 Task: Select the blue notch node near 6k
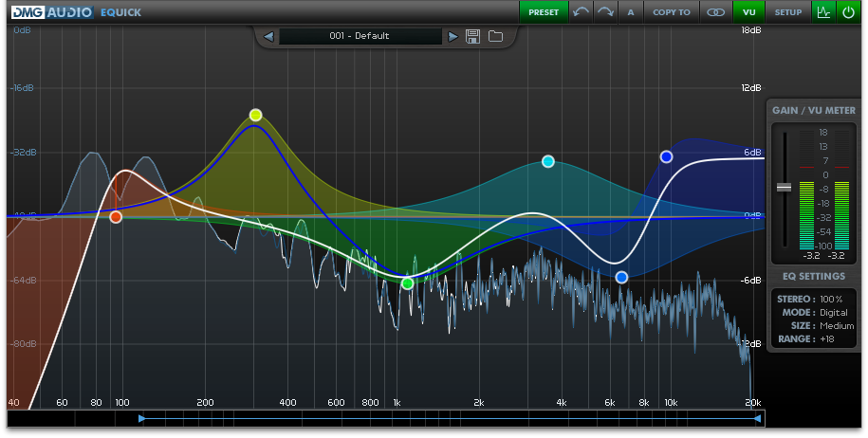pos(621,277)
